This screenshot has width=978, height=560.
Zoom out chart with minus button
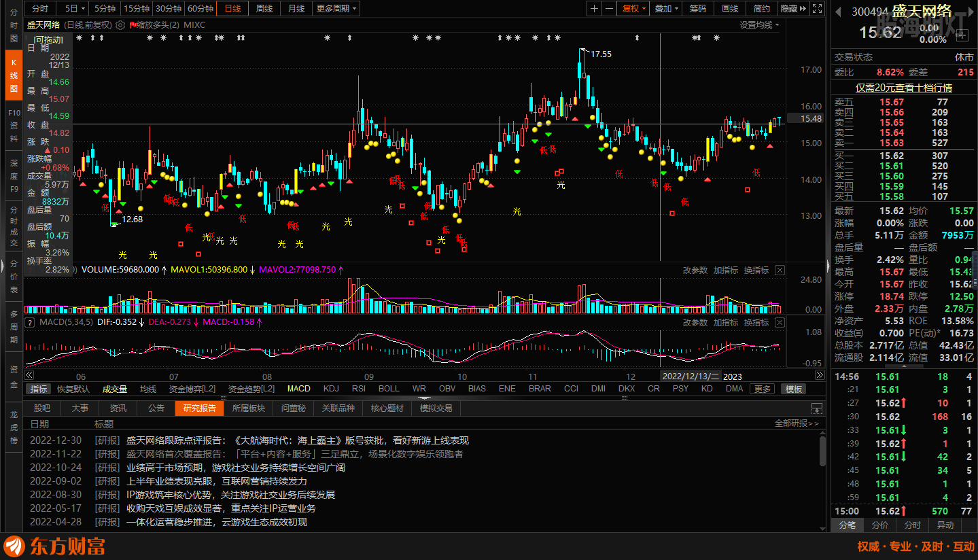609,9
